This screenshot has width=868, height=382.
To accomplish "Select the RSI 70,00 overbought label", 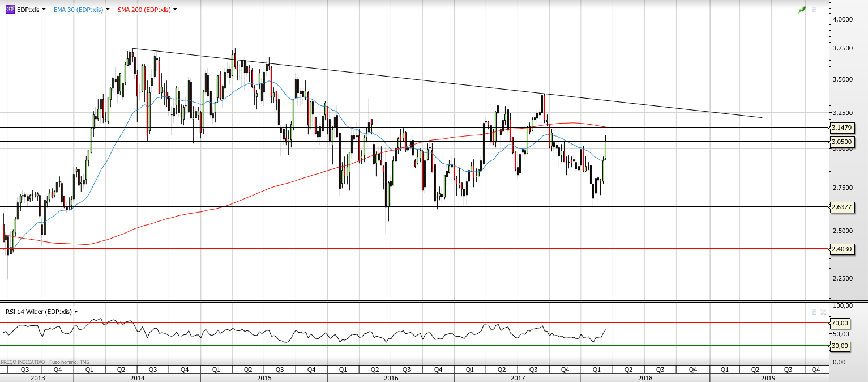I will pyautogui.click(x=839, y=323).
